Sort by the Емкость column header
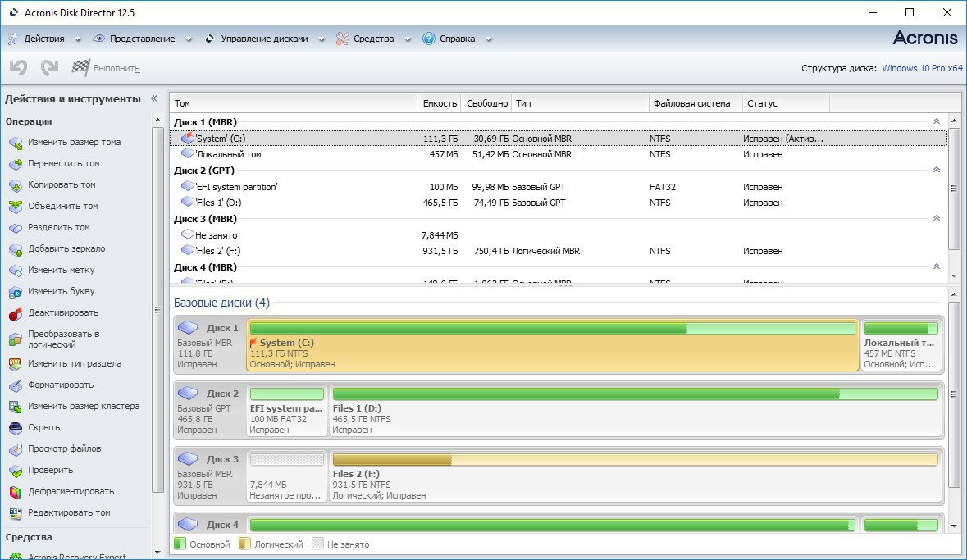Screen dimensions: 967x560 (440, 103)
